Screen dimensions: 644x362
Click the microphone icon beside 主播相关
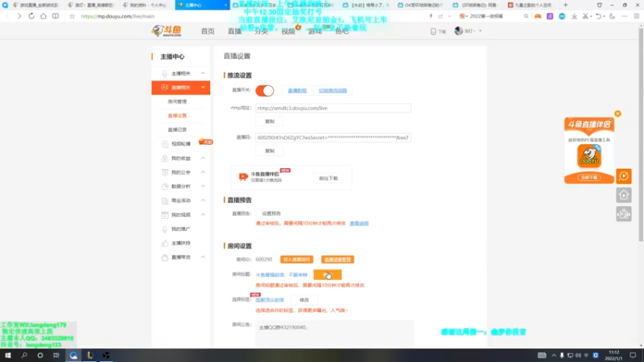(165, 73)
